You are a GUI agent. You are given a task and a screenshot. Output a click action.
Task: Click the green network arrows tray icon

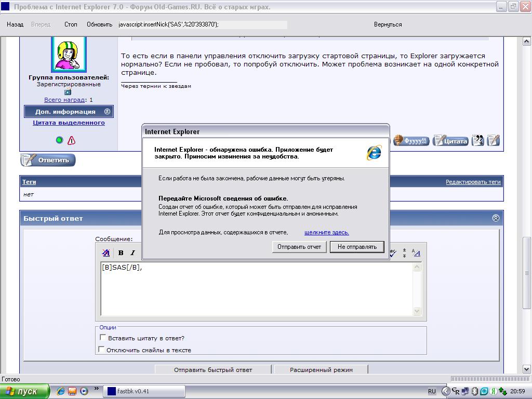coord(503,391)
